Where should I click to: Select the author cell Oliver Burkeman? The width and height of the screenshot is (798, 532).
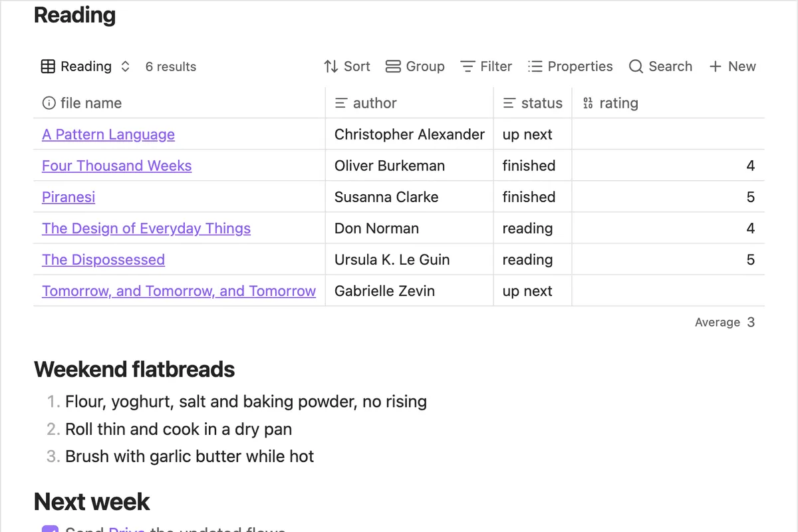[410, 166]
